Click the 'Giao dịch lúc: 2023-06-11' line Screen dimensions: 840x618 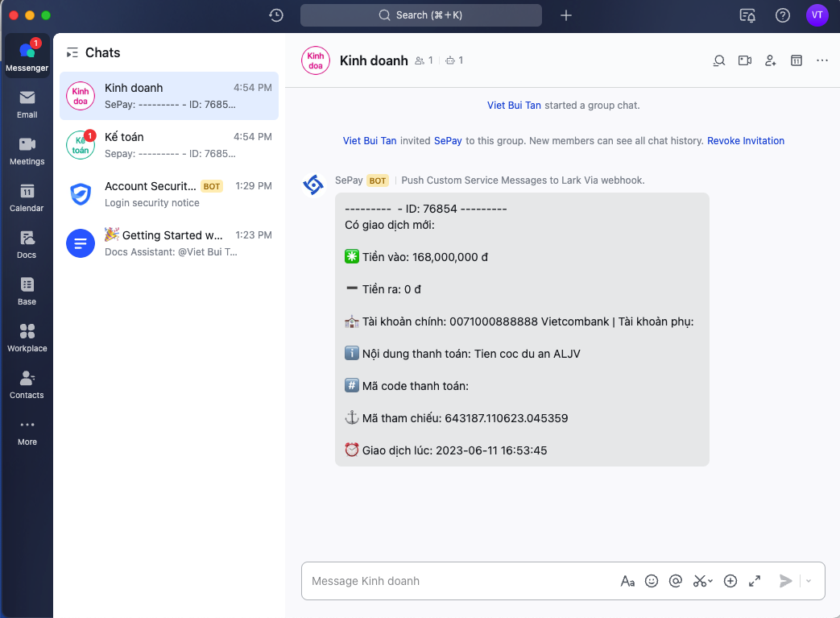(x=445, y=450)
